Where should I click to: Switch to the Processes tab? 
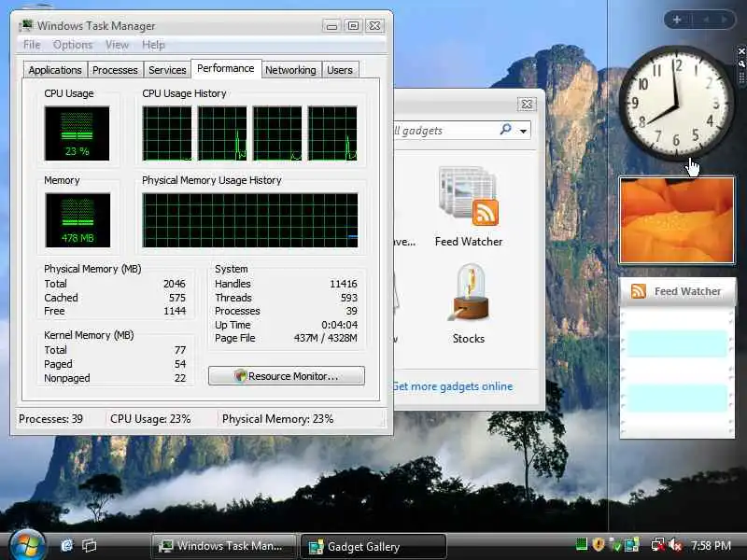[x=115, y=70]
